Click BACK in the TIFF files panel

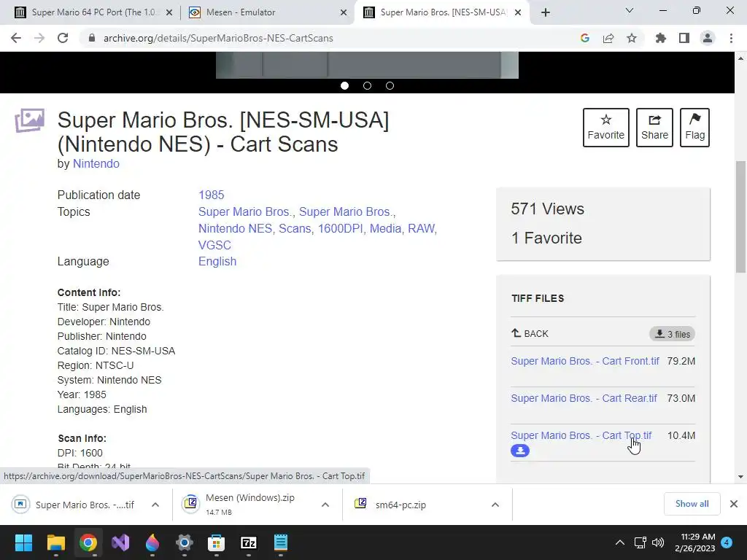[530, 333]
